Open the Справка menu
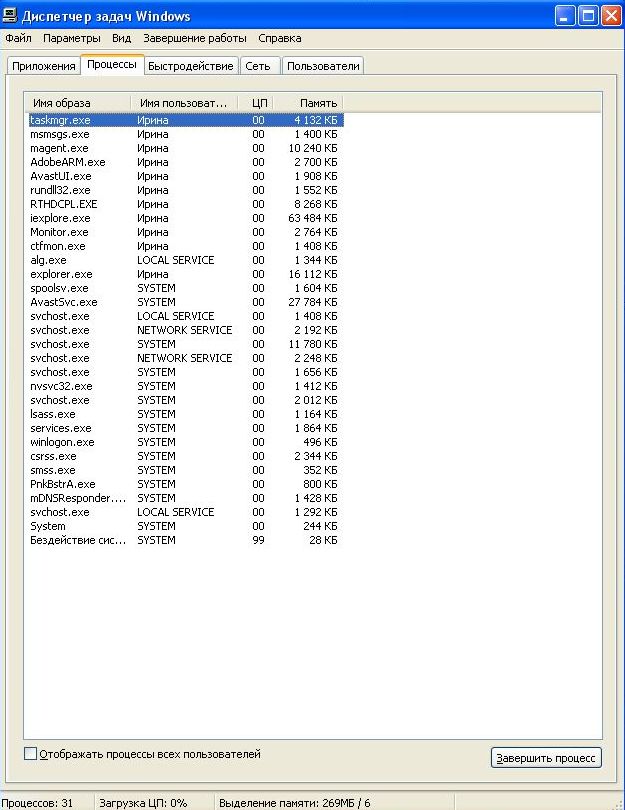 279,38
